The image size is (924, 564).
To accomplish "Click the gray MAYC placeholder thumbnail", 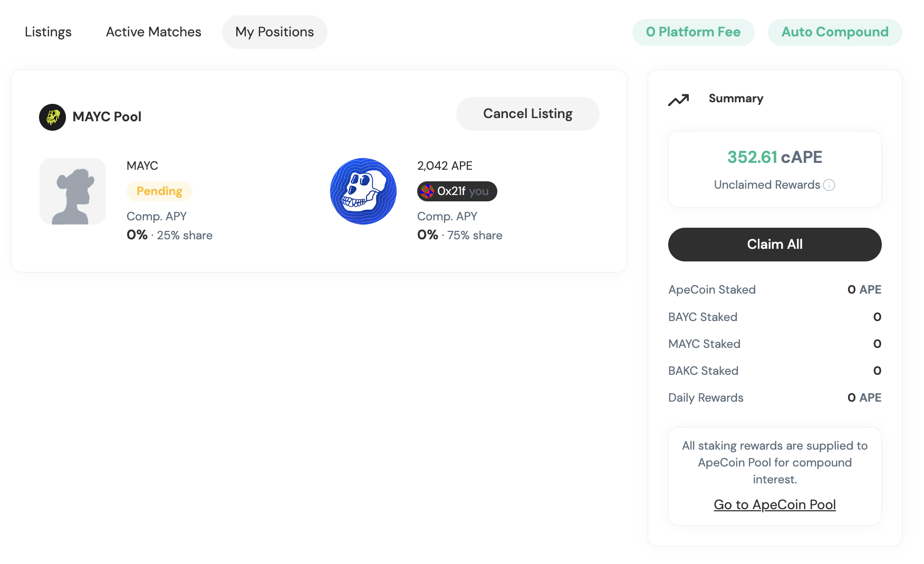I will point(73,191).
